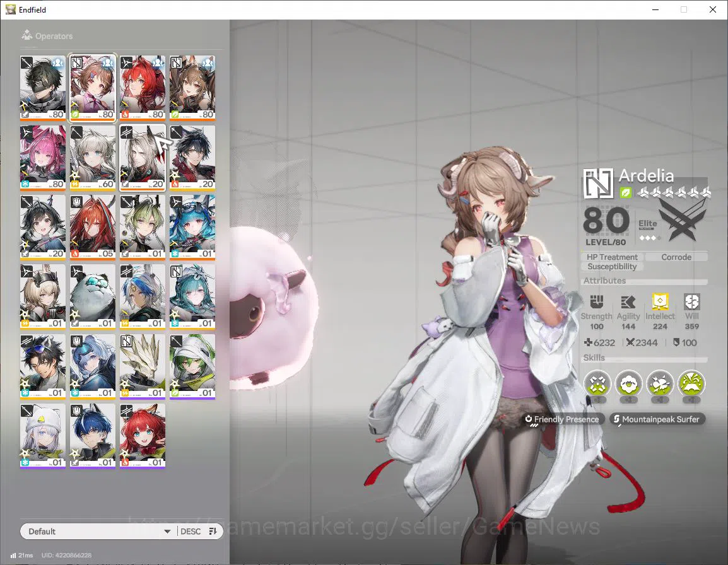Choose the grey-haired level 60 operator
Image resolution: width=728 pixels, height=565 pixels.
tap(92, 158)
